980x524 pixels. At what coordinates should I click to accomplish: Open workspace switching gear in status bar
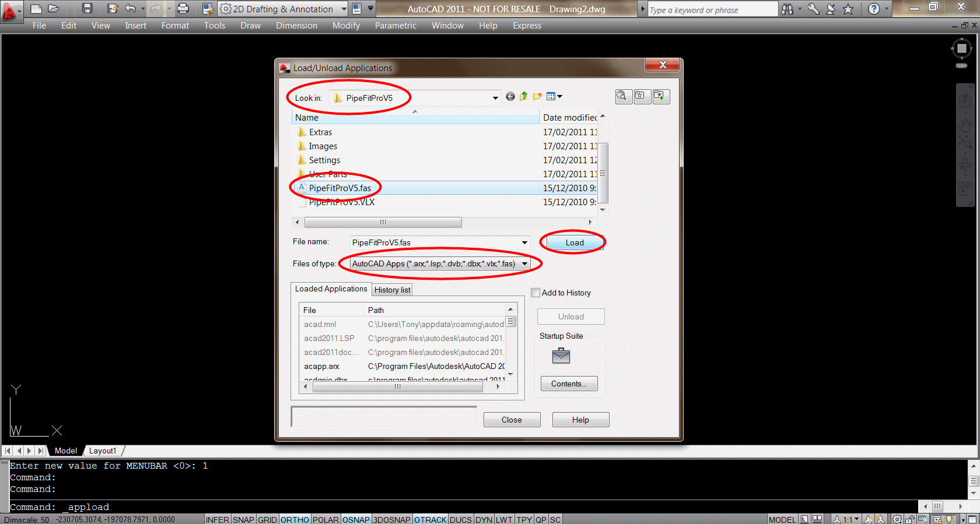(897, 519)
